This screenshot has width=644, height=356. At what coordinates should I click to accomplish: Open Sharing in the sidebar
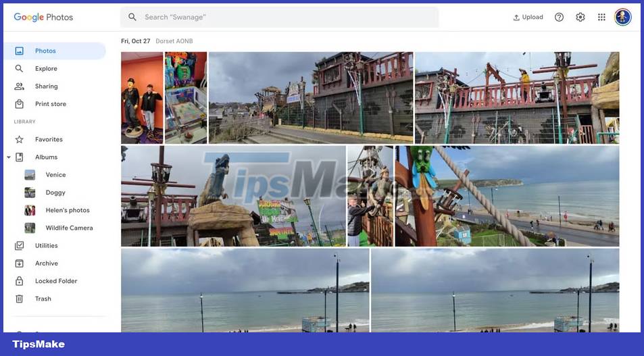click(47, 86)
